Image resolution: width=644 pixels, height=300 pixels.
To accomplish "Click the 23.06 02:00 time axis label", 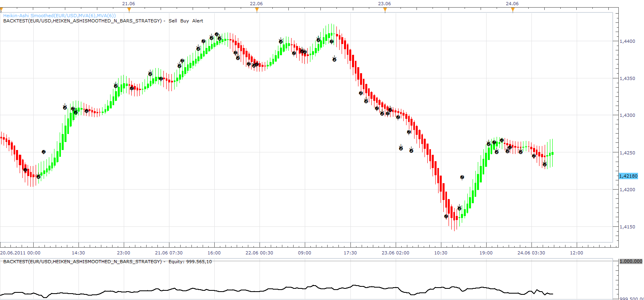I will coord(395,253).
